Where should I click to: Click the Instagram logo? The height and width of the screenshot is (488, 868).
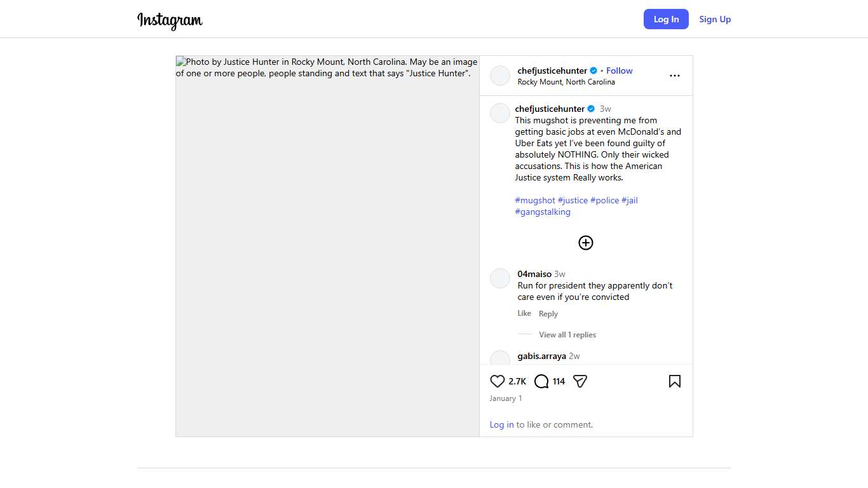click(170, 20)
